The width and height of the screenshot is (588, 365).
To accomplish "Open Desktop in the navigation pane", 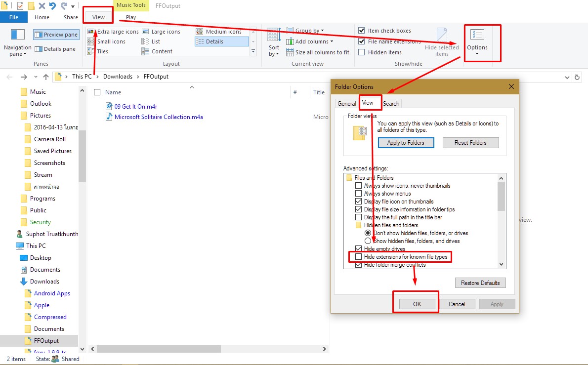I will pyautogui.click(x=41, y=258).
